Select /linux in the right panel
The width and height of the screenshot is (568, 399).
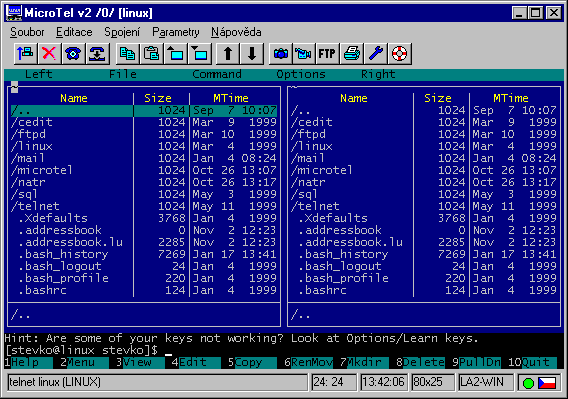(x=424, y=146)
